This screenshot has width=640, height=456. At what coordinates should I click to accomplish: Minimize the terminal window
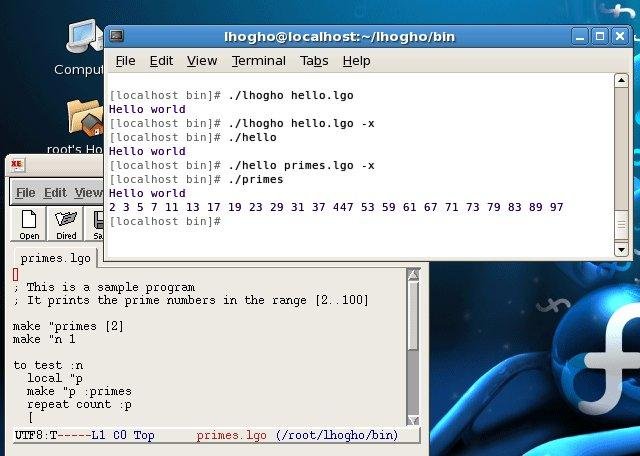pyautogui.click(x=579, y=36)
